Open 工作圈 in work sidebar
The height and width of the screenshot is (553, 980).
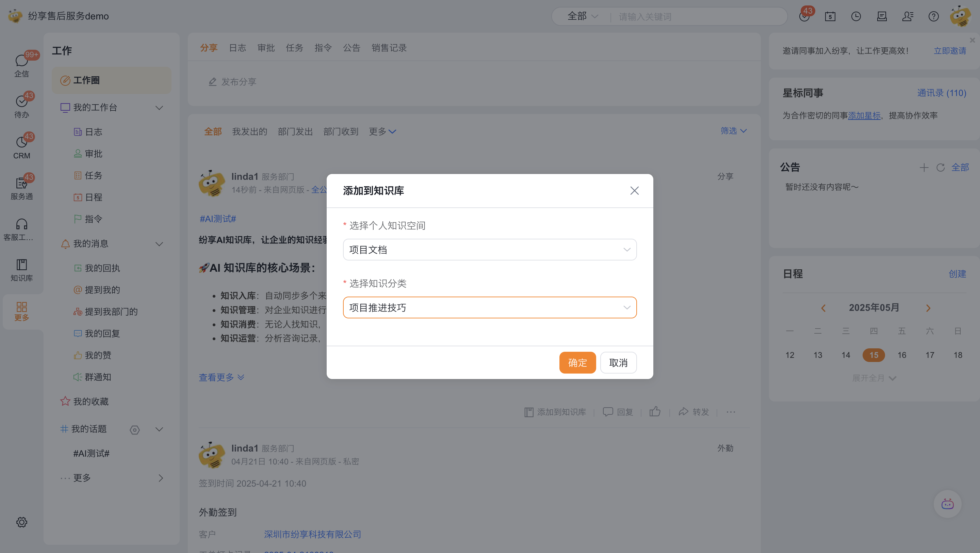pyautogui.click(x=112, y=80)
